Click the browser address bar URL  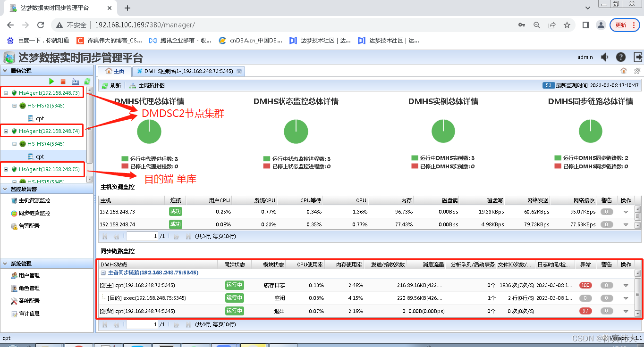pos(144,25)
